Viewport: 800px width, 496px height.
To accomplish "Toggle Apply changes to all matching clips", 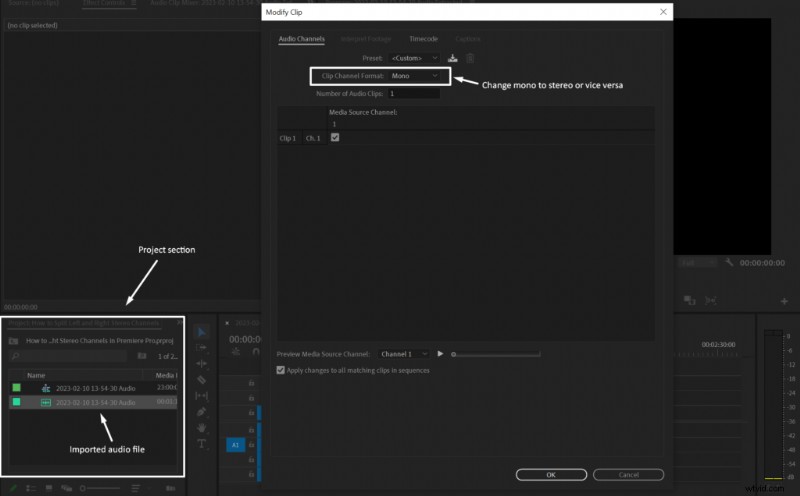I will click(281, 370).
